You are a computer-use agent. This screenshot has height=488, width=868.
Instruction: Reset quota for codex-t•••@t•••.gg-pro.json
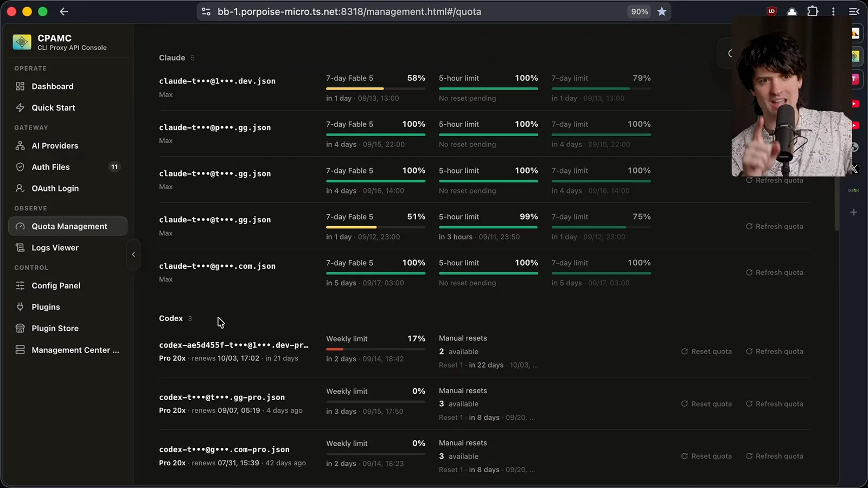coord(706,404)
